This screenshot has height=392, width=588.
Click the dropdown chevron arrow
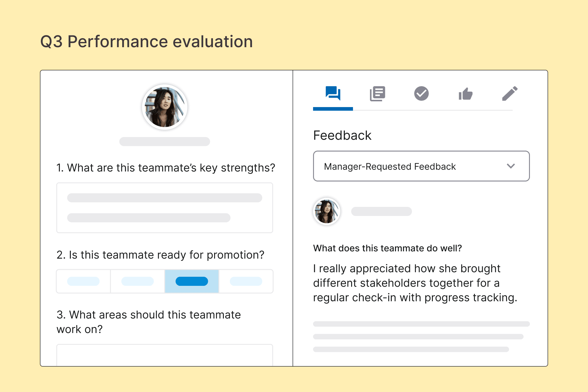[x=511, y=166]
